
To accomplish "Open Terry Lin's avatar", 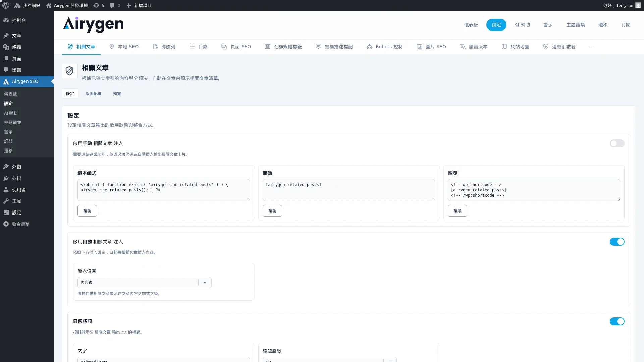I will [638, 5].
